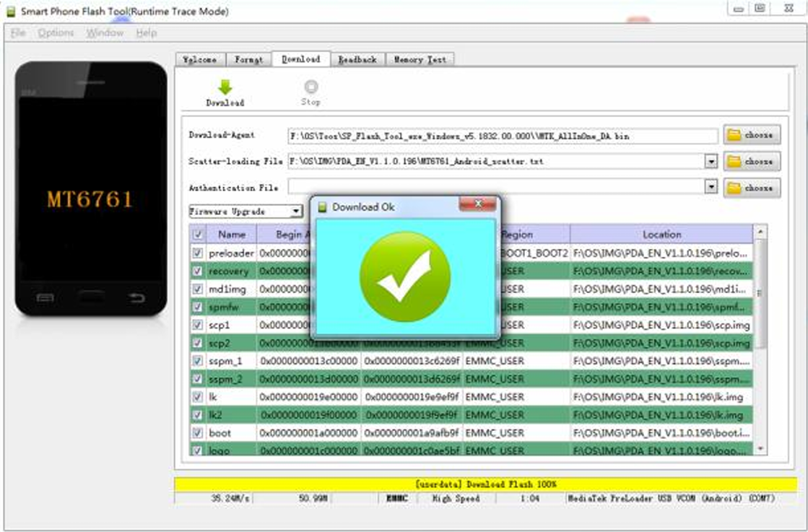The width and height of the screenshot is (808, 532).
Task: Click the MT6761 phone image
Action: click(91, 188)
